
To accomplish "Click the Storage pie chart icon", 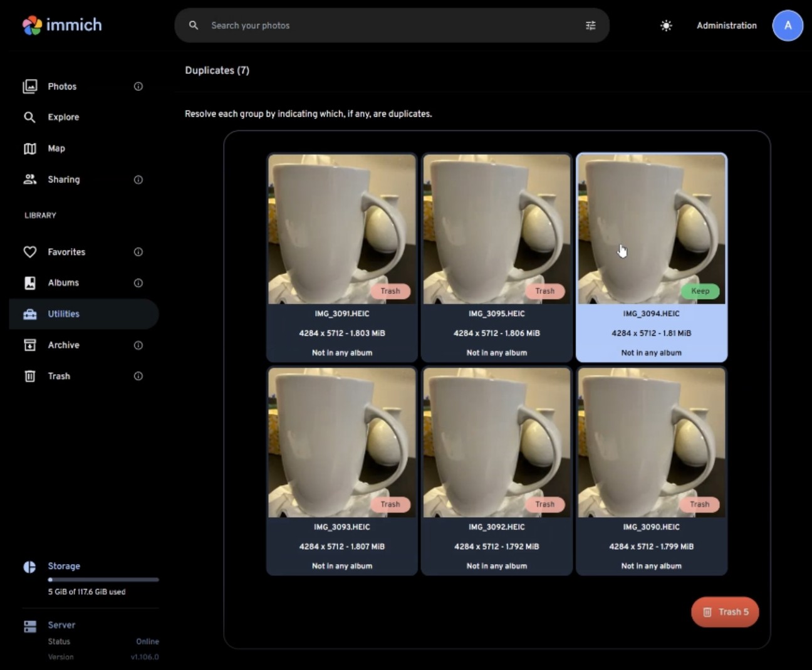I will (29, 567).
